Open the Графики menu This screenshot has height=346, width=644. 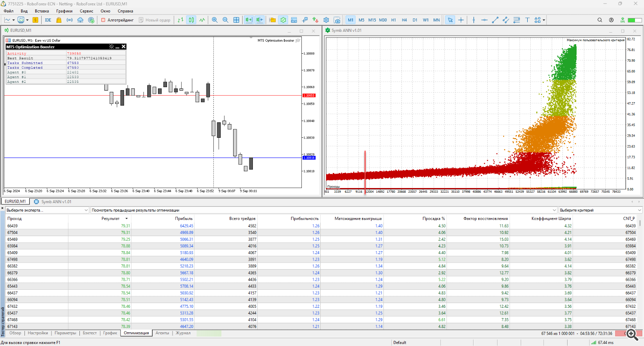[x=64, y=11]
